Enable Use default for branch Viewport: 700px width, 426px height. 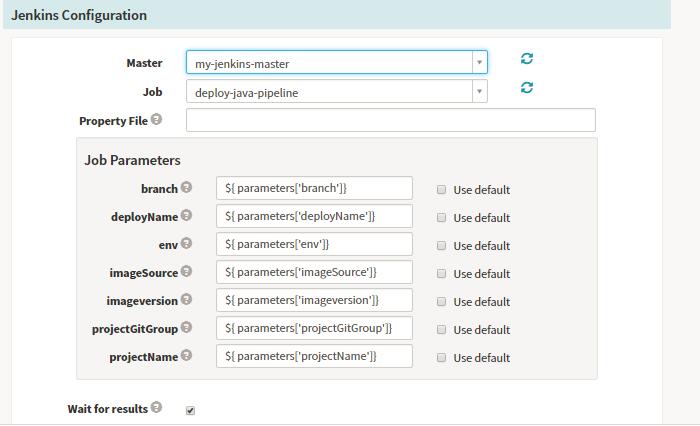(x=441, y=190)
